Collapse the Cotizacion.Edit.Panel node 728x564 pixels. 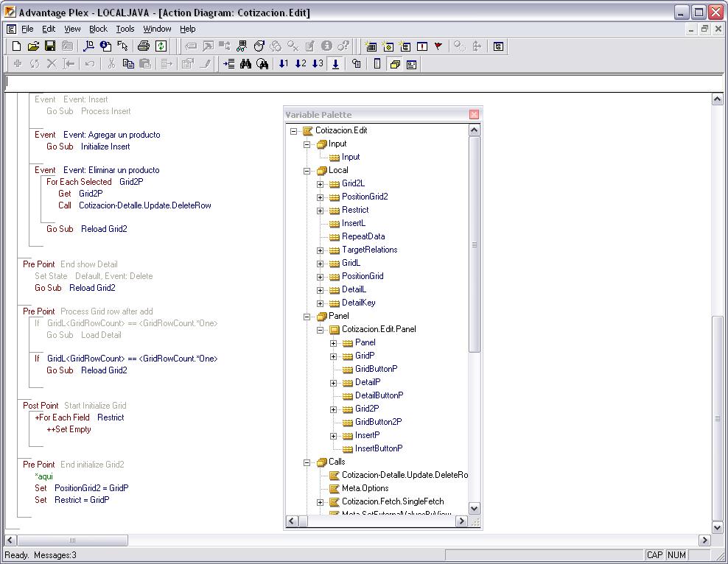320,331
